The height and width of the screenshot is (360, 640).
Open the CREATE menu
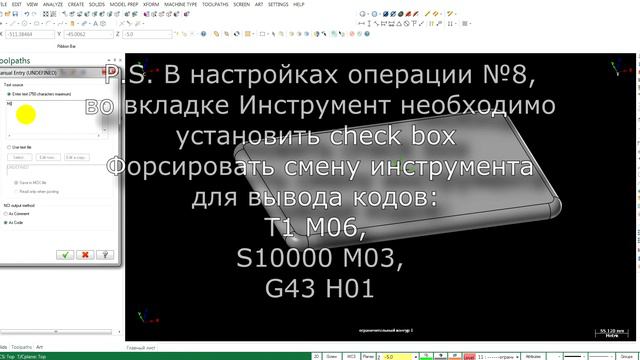[76, 4]
